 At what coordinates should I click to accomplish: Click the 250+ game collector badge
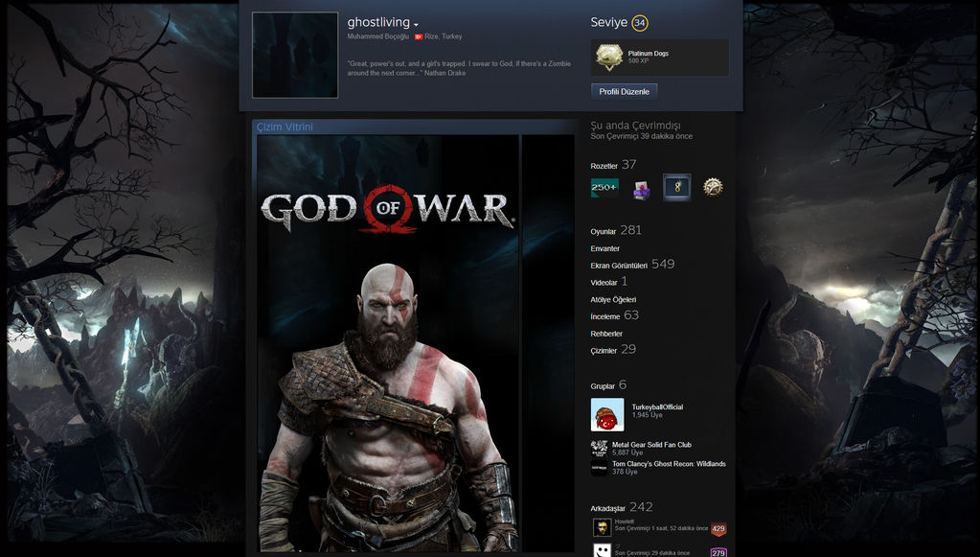[x=604, y=188]
